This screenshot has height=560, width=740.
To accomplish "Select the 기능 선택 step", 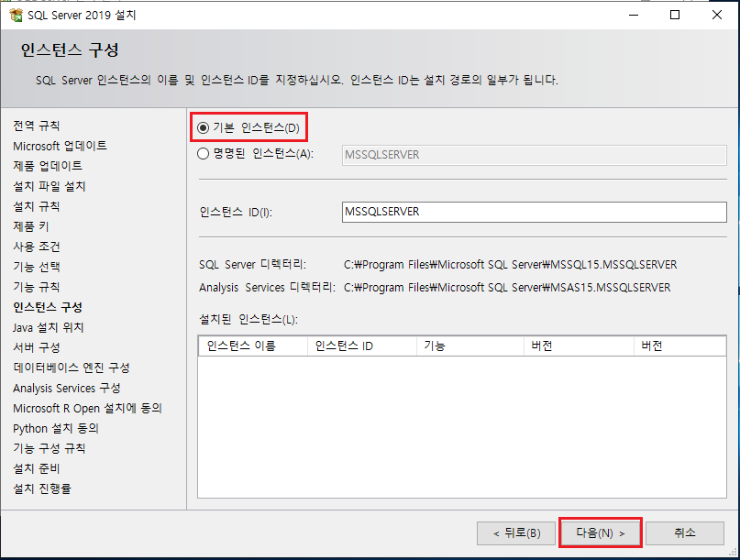I will 37,267.
